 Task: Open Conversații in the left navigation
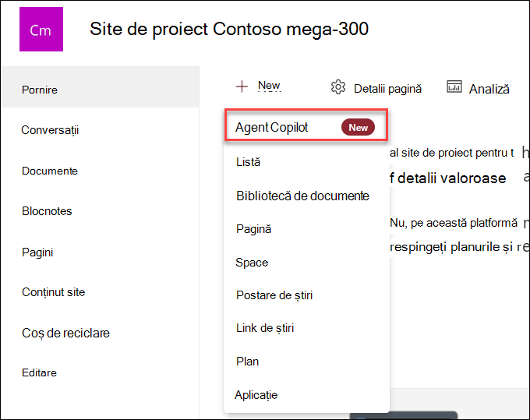tap(50, 130)
